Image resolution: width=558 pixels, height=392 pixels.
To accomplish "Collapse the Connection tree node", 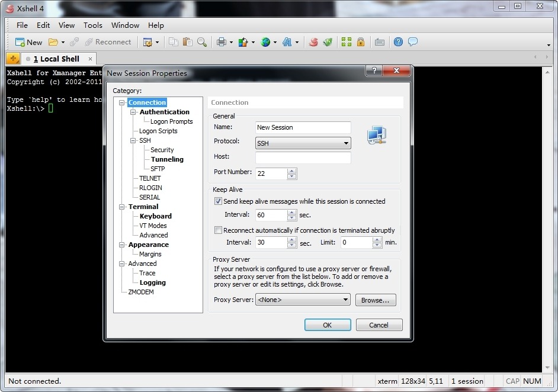I will (x=121, y=102).
